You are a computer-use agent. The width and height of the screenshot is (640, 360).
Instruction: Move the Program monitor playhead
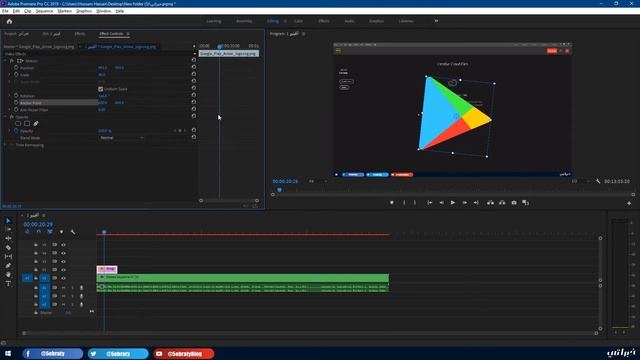(280, 190)
